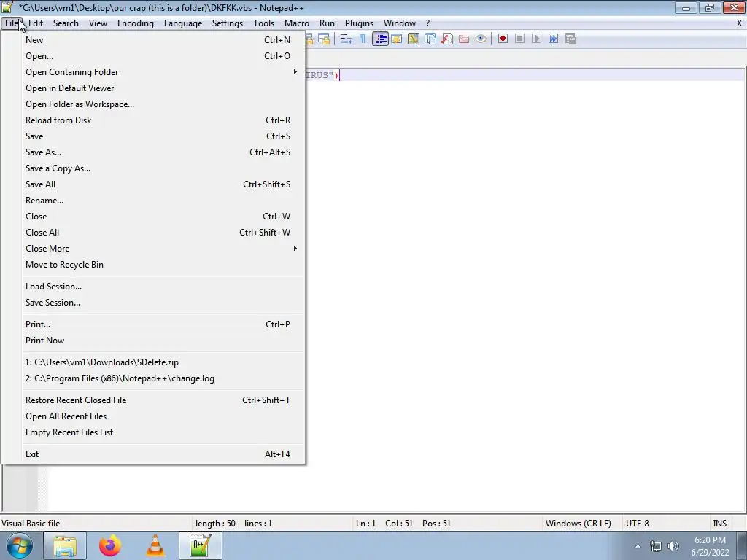Viewport: 747px width, 560px height.
Task: Toggle synchronized horizontal scrolling icon
Action: tap(324, 39)
